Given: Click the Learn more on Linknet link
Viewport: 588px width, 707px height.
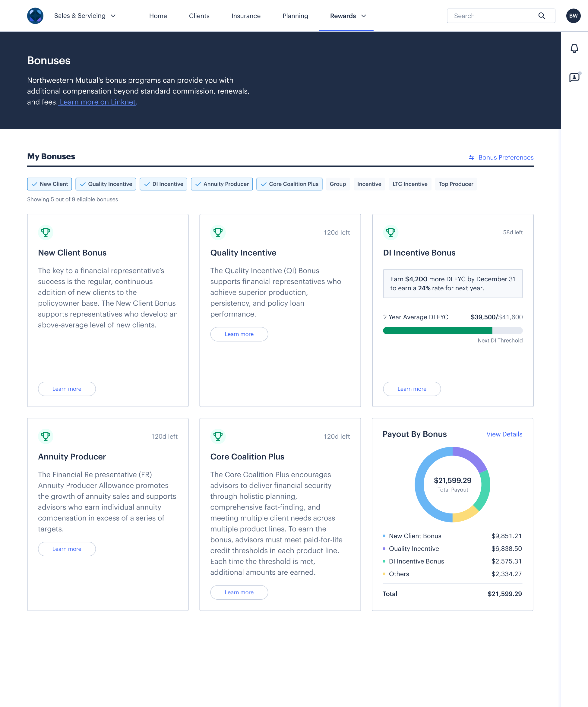Looking at the screenshot, I should (98, 102).
